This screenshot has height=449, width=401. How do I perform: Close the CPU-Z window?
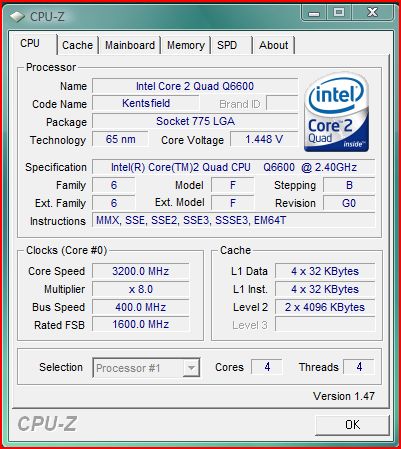point(372,13)
